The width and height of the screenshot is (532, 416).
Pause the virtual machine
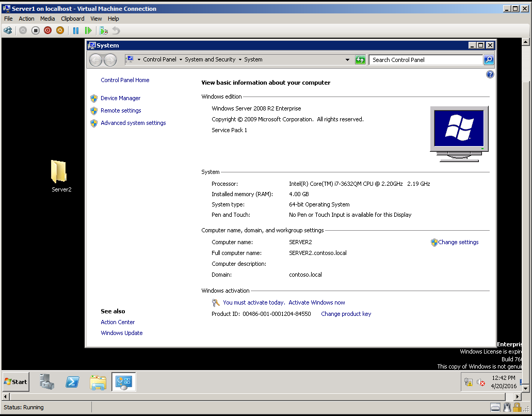tap(76, 30)
